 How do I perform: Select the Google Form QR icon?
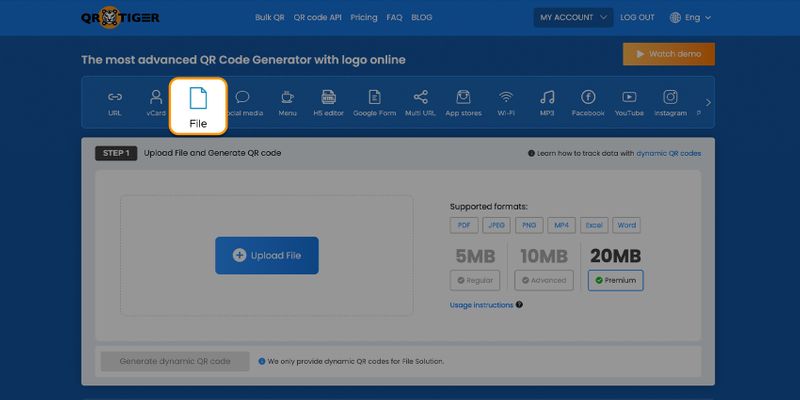pyautogui.click(x=374, y=102)
